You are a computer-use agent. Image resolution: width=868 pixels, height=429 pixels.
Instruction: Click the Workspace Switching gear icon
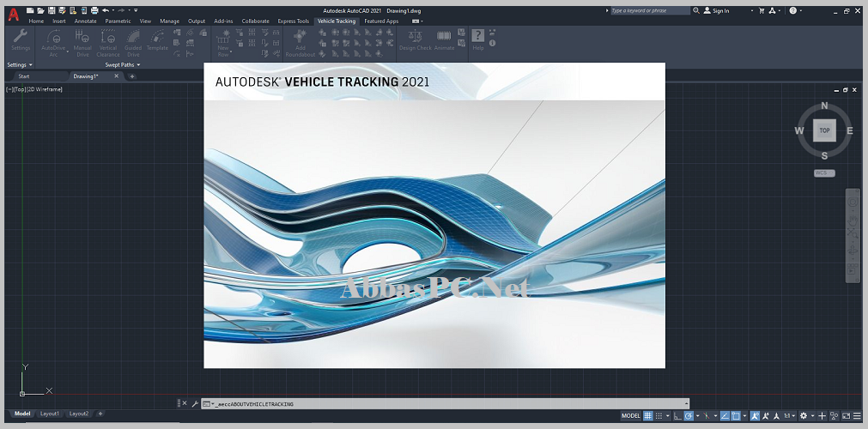[804, 416]
